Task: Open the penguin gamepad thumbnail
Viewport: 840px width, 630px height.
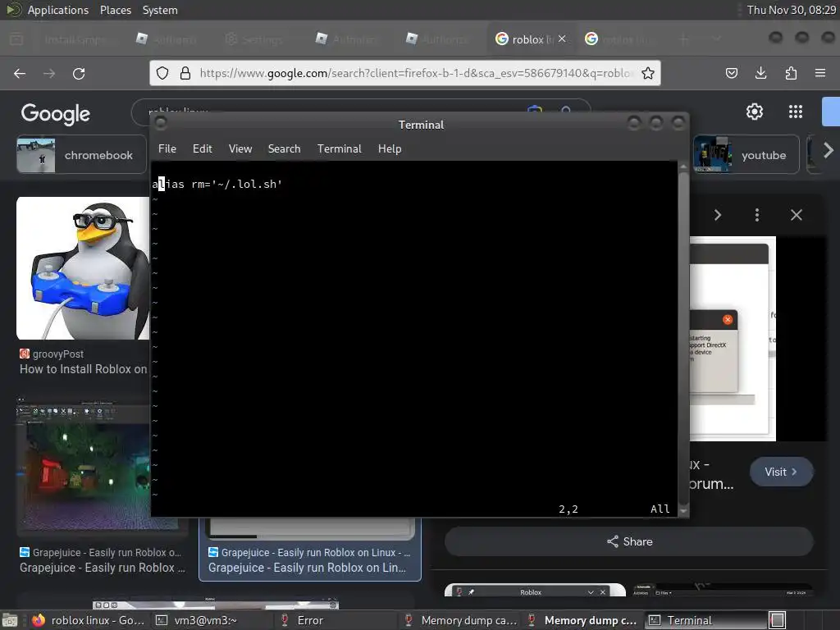Action: point(83,268)
